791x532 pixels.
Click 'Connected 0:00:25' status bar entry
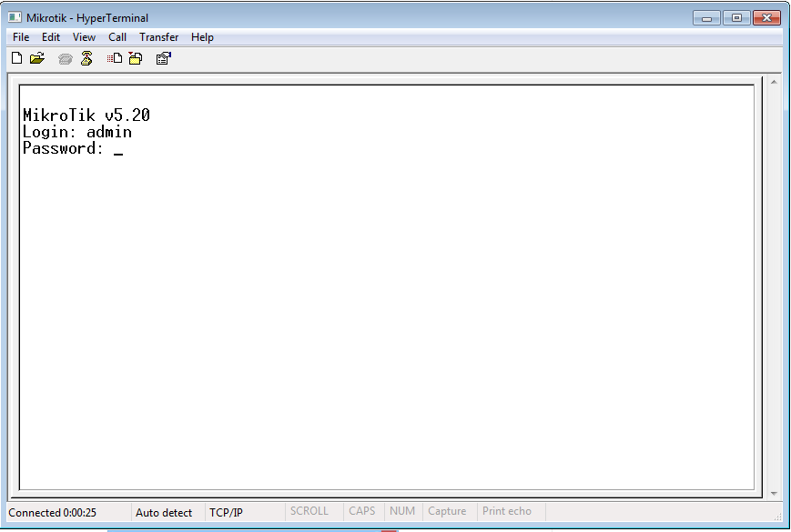coord(53,513)
